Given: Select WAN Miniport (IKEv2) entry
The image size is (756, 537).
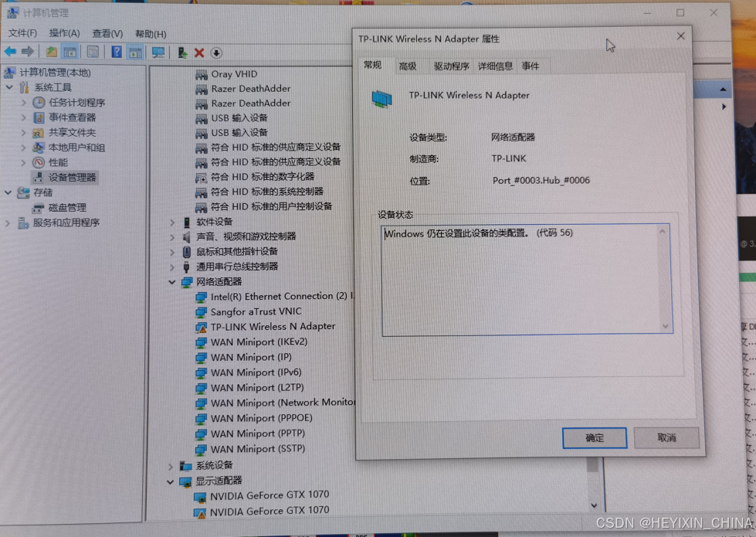Looking at the screenshot, I should point(259,342).
